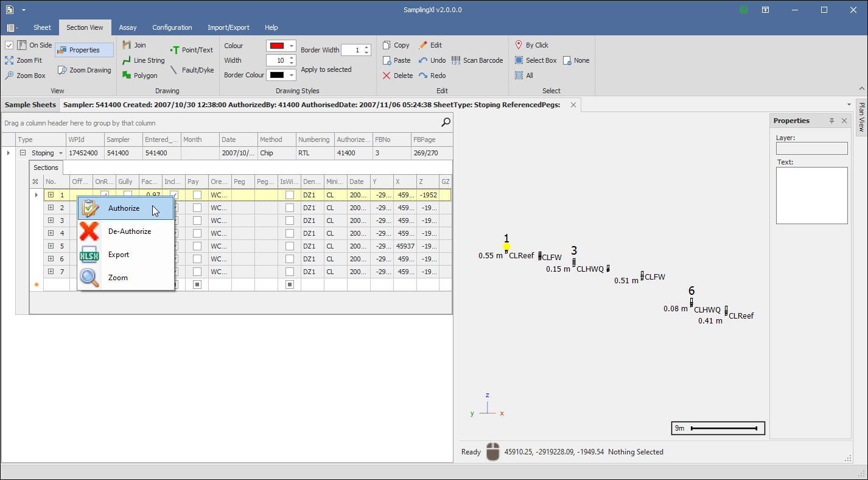The width and height of the screenshot is (868, 480).
Task: Check the Pay box for section 3
Action: (x=197, y=221)
